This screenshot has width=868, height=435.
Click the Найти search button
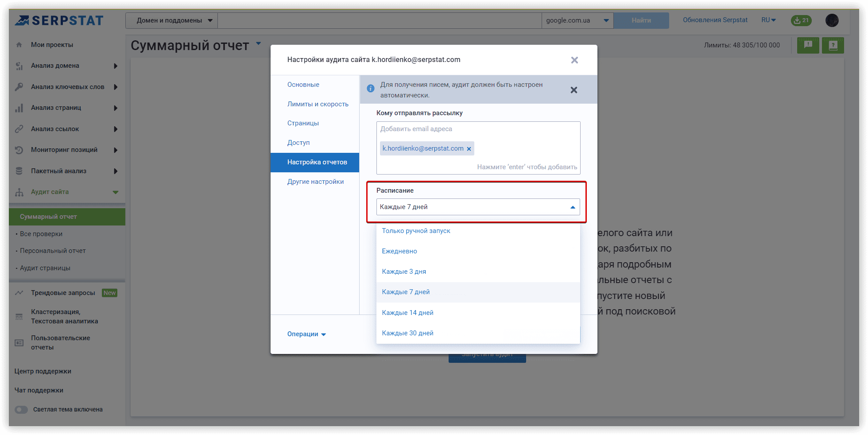point(641,20)
